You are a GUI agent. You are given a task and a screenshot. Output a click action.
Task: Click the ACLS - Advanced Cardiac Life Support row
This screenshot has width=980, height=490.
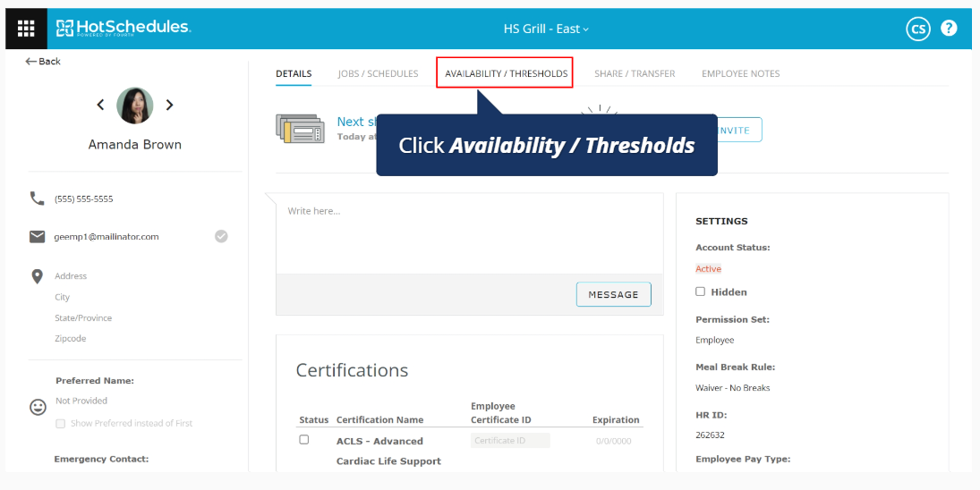[469, 451]
